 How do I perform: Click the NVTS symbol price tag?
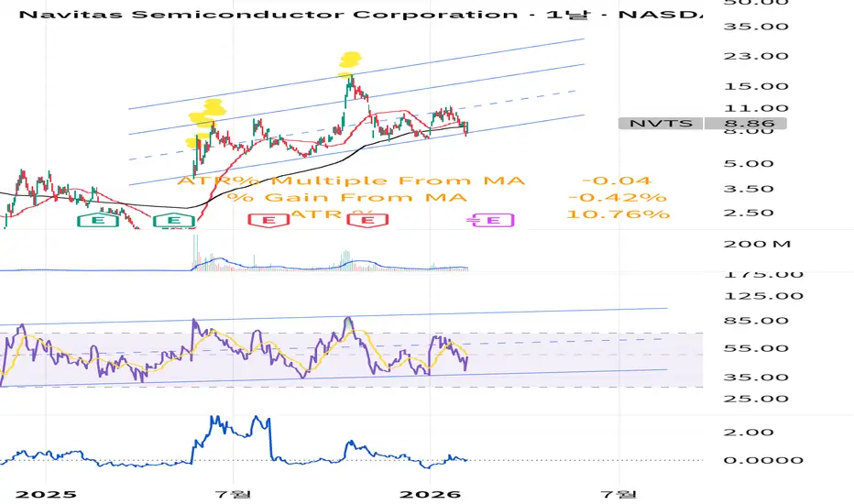[662, 123]
